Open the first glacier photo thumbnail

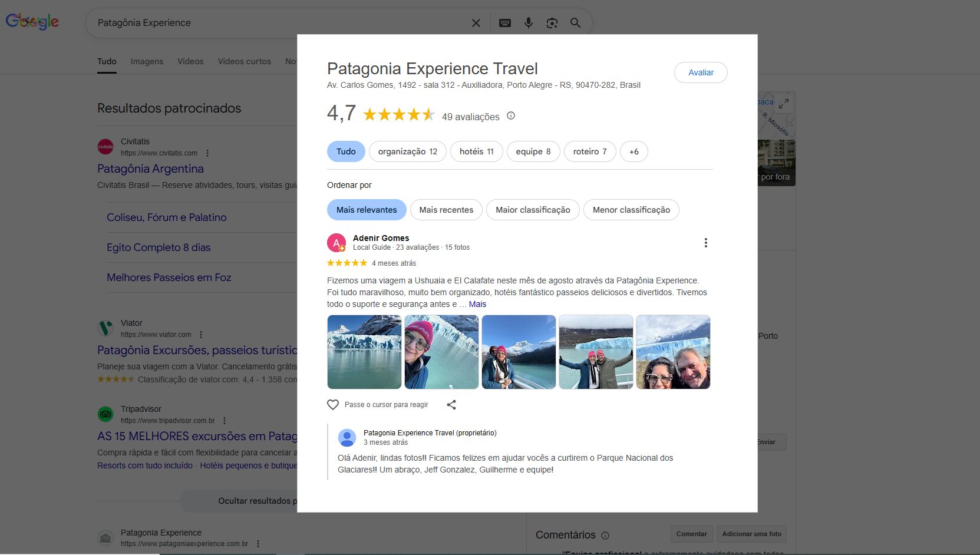pos(364,352)
